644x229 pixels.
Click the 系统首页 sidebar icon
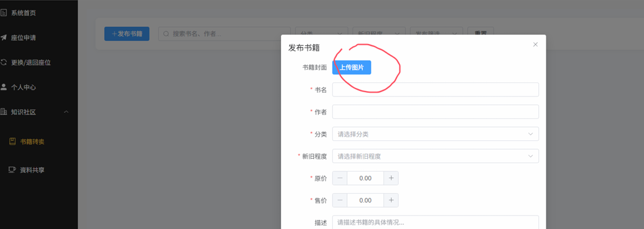pyautogui.click(x=4, y=13)
